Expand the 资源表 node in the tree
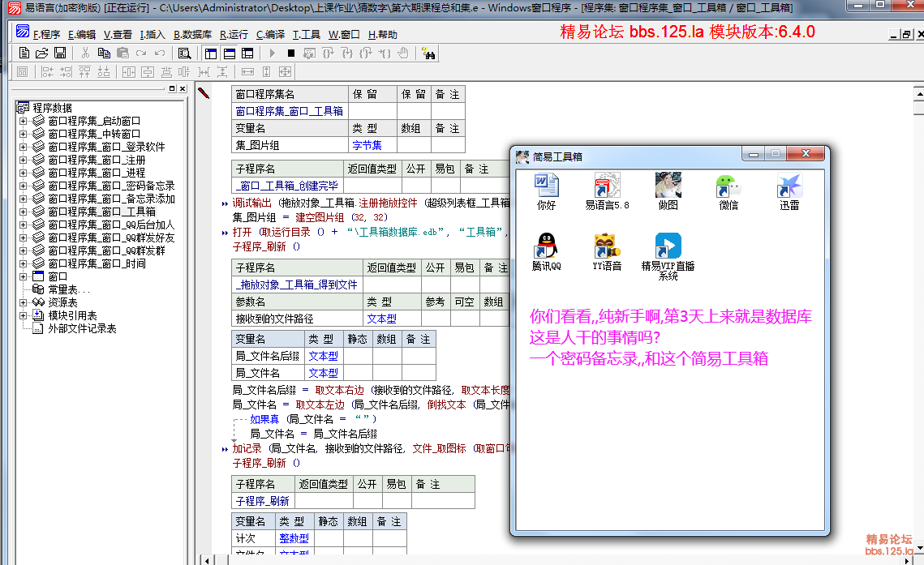Image resolution: width=924 pixels, height=565 pixels. [x=24, y=302]
